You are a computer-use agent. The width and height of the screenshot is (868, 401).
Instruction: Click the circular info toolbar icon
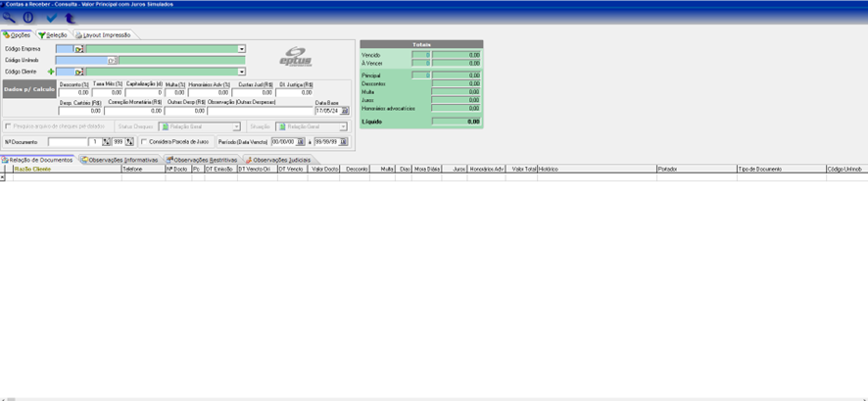click(x=28, y=18)
